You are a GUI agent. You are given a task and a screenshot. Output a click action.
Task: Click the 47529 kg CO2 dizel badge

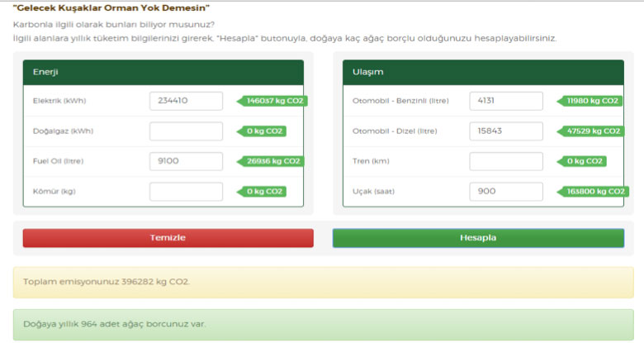591,131
